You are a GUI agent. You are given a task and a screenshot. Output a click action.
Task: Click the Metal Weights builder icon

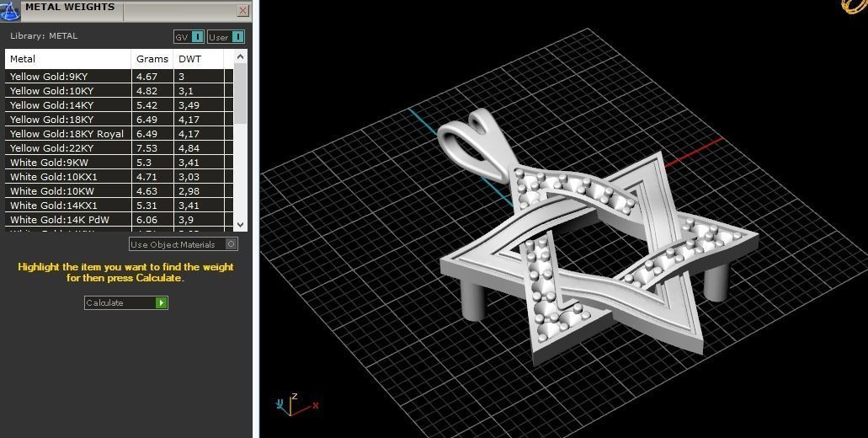[10, 10]
